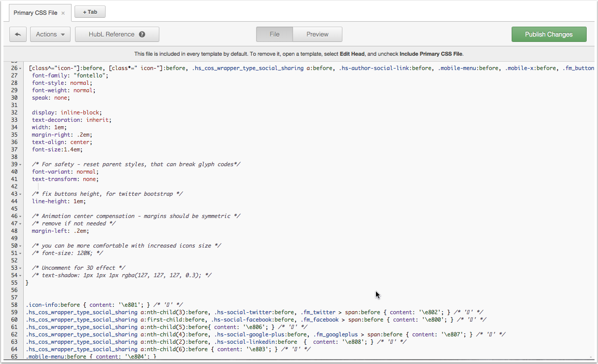Fold the comment at line 53
This screenshot has width=598, height=364.
pyautogui.click(x=20, y=268)
